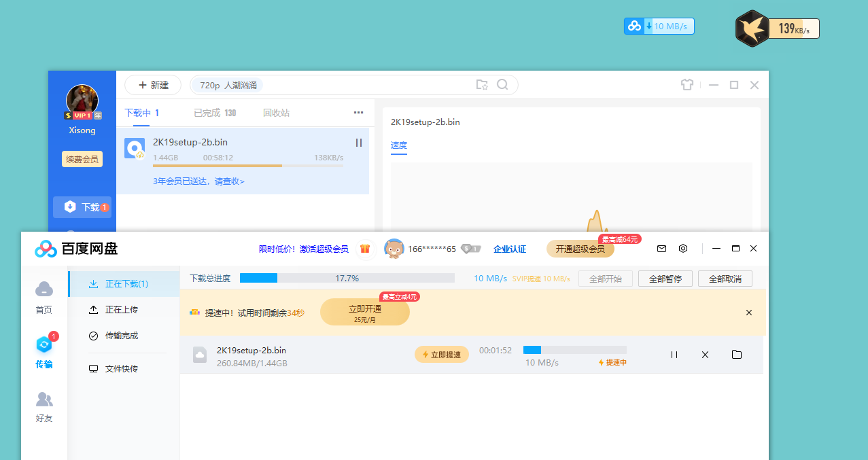
Task: Open the gift promotion icon beside 激活超级会员
Action: tap(365, 249)
